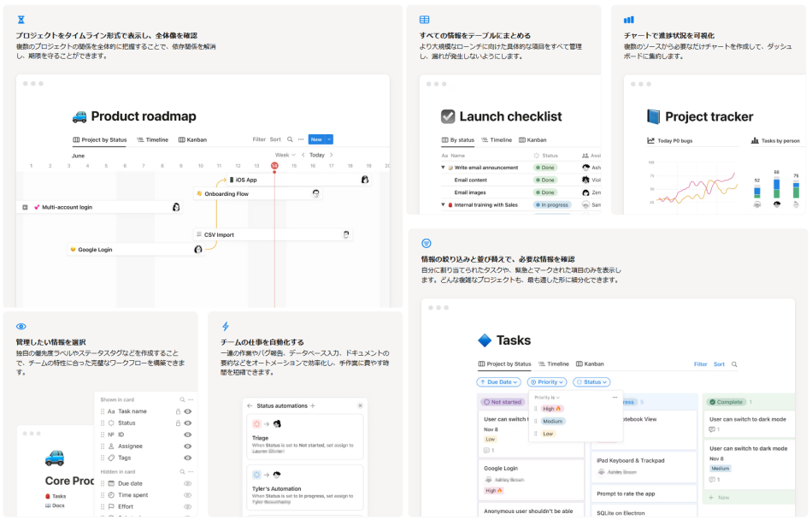
Task: Click the Today button on the roadmap timeline
Action: click(319, 155)
